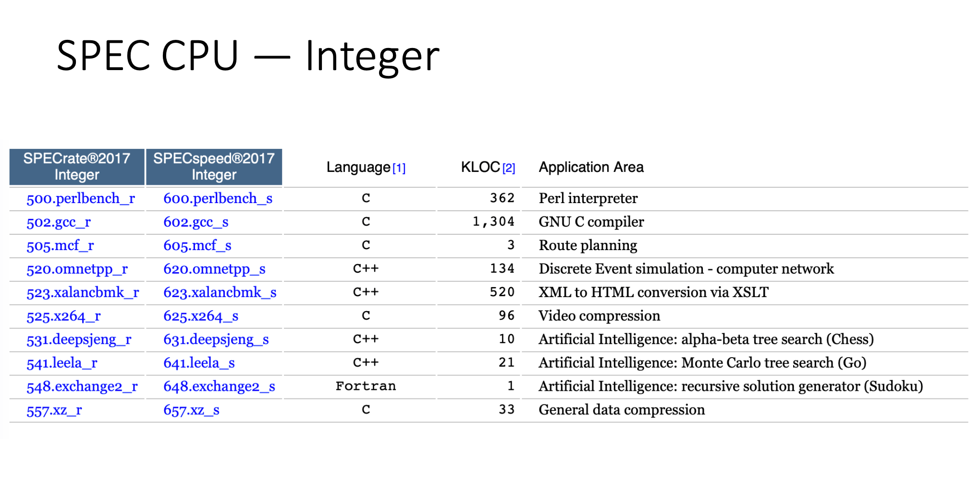Open the 600.perlbench_s benchmark link

218,199
